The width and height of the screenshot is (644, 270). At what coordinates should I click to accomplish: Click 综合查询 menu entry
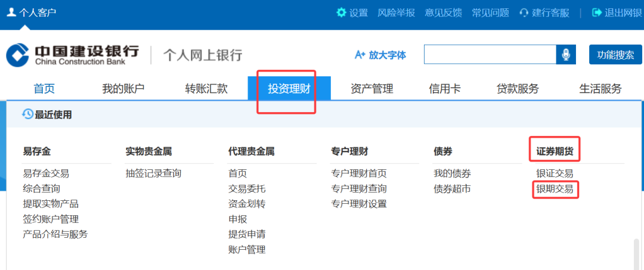coord(42,189)
